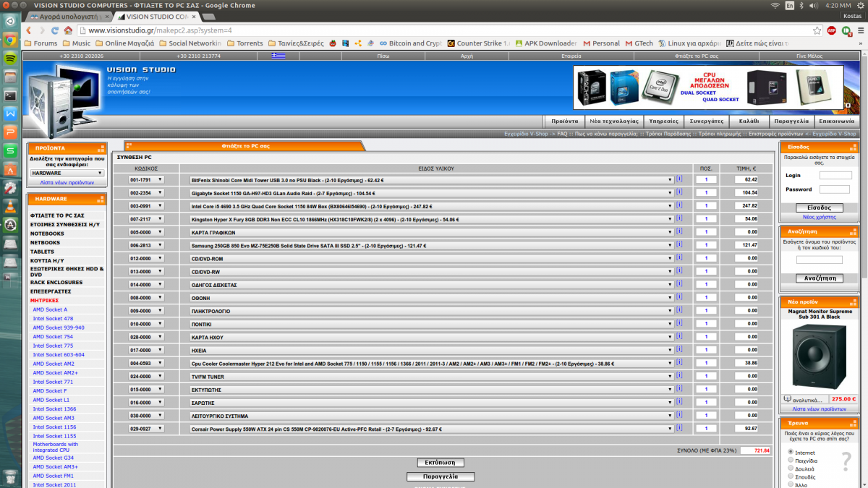The image size is (868, 488).
Task: Click the Greek flag language icon
Action: point(278,56)
